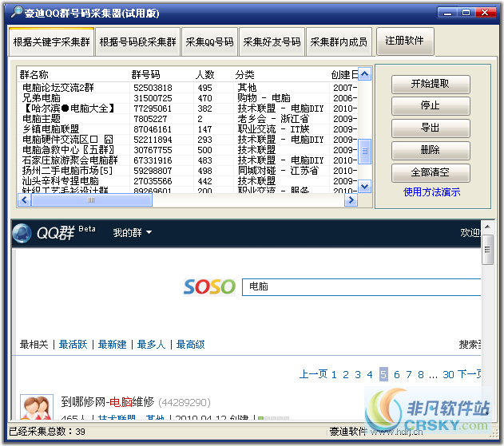Expand the 我的群 dropdown
This screenshot has width=504, height=446.
tap(132, 232)
